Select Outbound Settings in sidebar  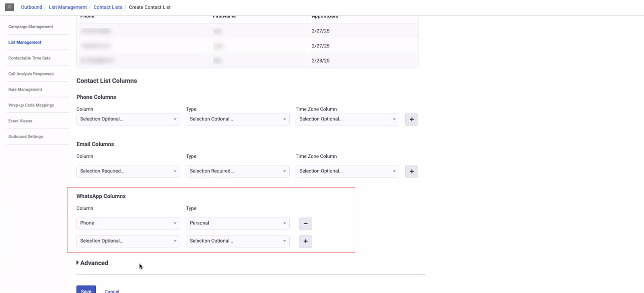pyautogui.click(x=25, y=136)
